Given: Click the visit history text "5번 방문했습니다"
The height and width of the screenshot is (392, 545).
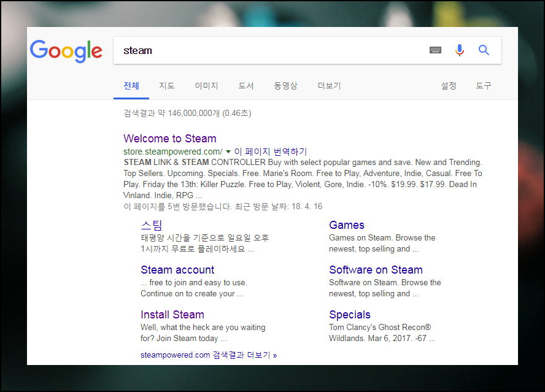Looking at the screenshot, I should click(199, 207).
